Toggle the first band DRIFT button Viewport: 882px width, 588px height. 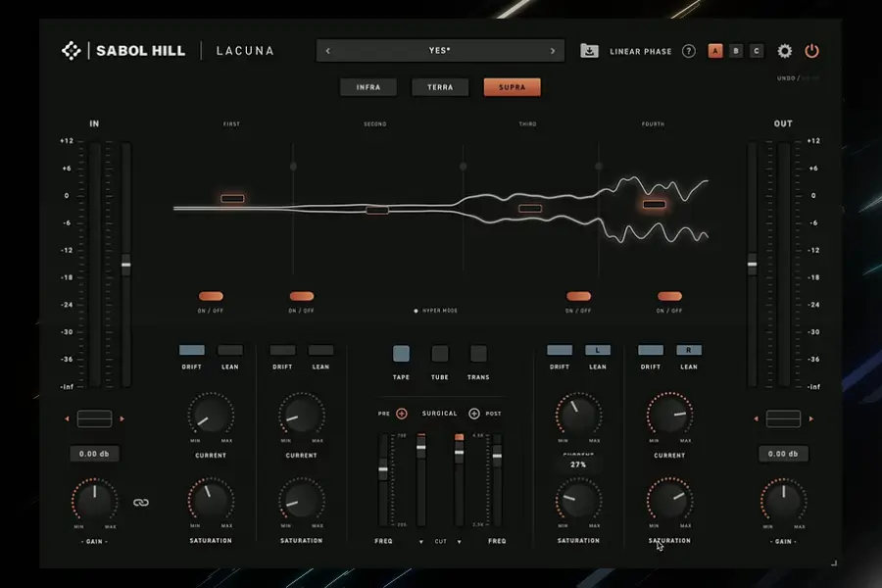pyautogui.click(x=192, y=350)
